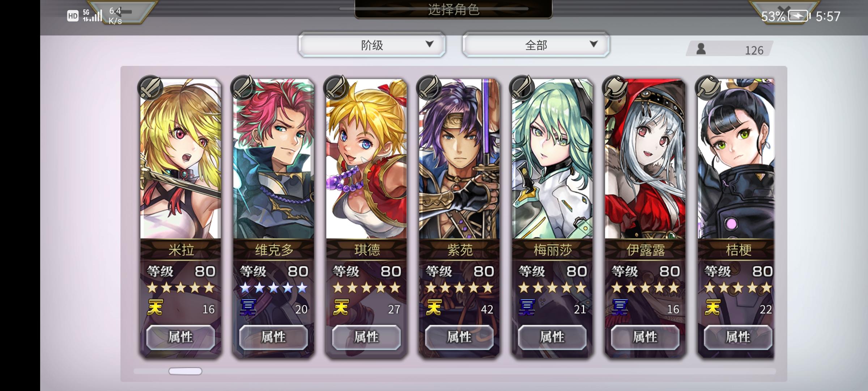This screenshot has height=391, width=868.
Task: Click the katana icon on 紫苑's card
Action: coord(429,88)
